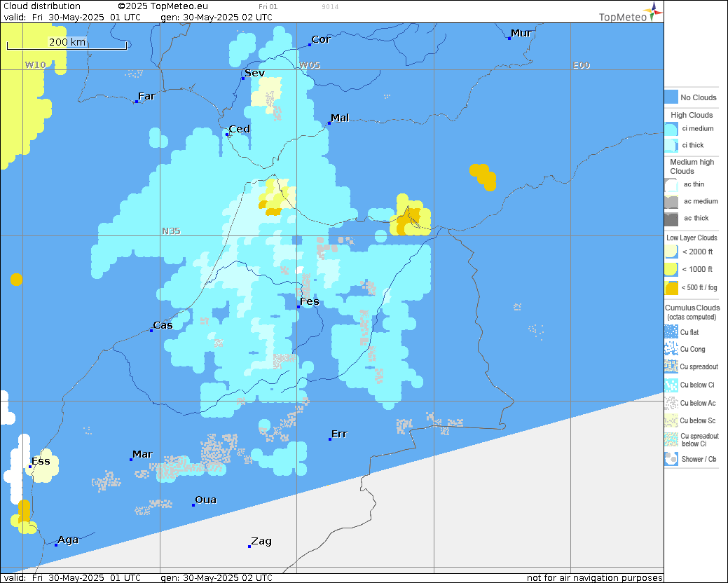Click the TopMeteo logo
This screenshot has width=728, height=583.
click(x=631, y=13)
